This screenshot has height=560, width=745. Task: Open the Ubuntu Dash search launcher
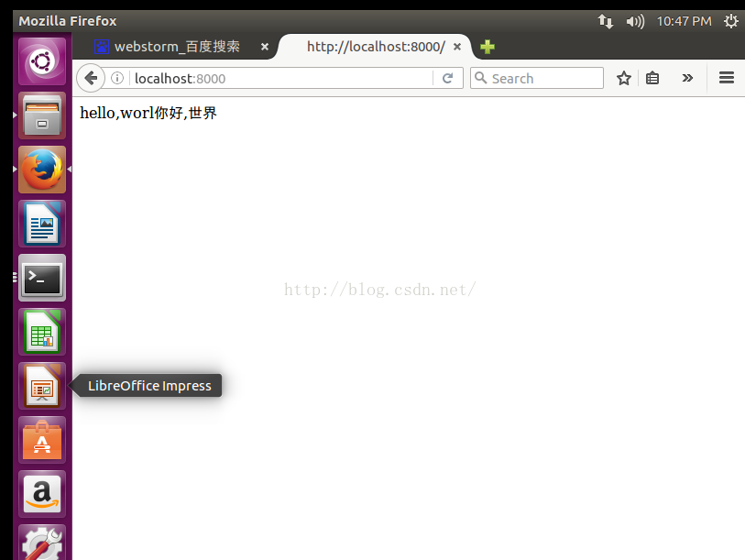[42, 61]
